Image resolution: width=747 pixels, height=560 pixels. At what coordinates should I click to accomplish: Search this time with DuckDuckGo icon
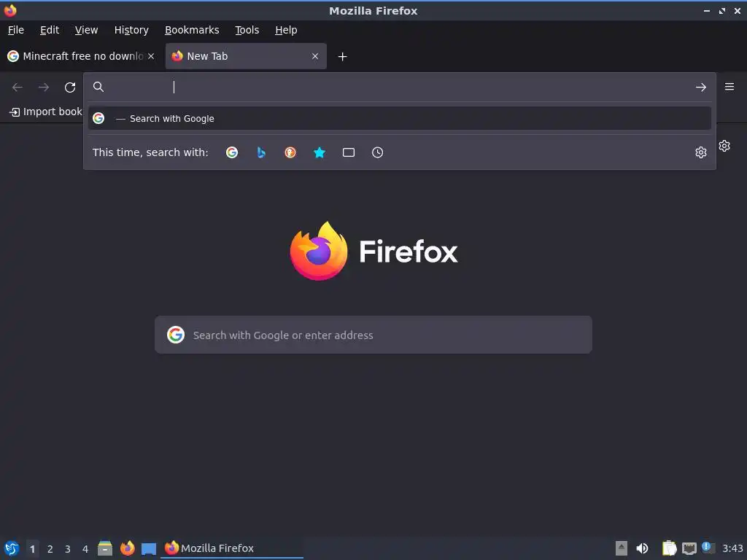[x=290, y=152]
